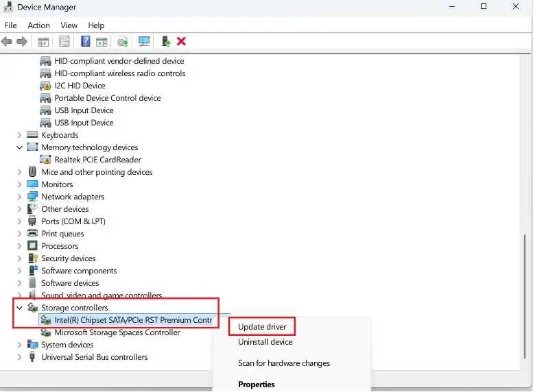The height and width of the screenshot is (392, 533).
Task: Open the View menu
Action: [69, 25]
